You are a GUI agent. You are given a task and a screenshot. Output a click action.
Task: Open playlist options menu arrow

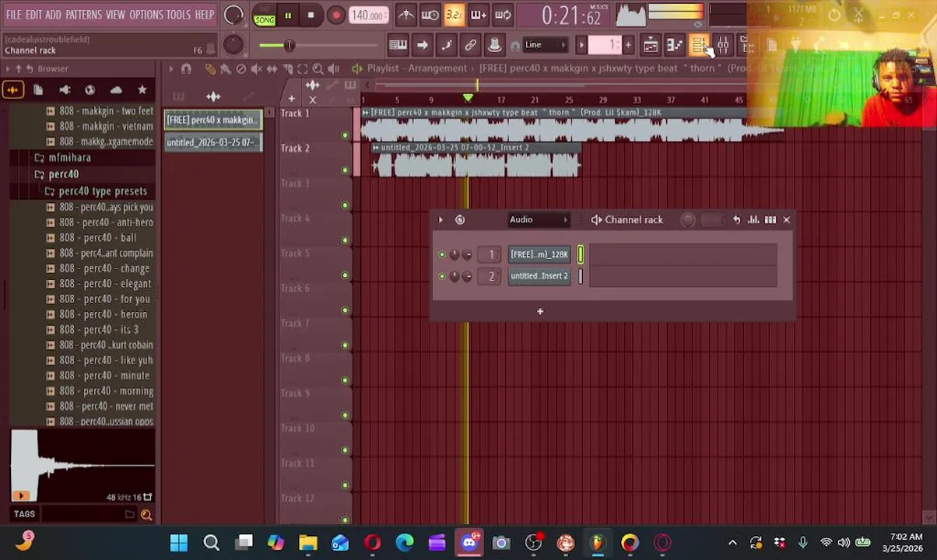point(170,68)
